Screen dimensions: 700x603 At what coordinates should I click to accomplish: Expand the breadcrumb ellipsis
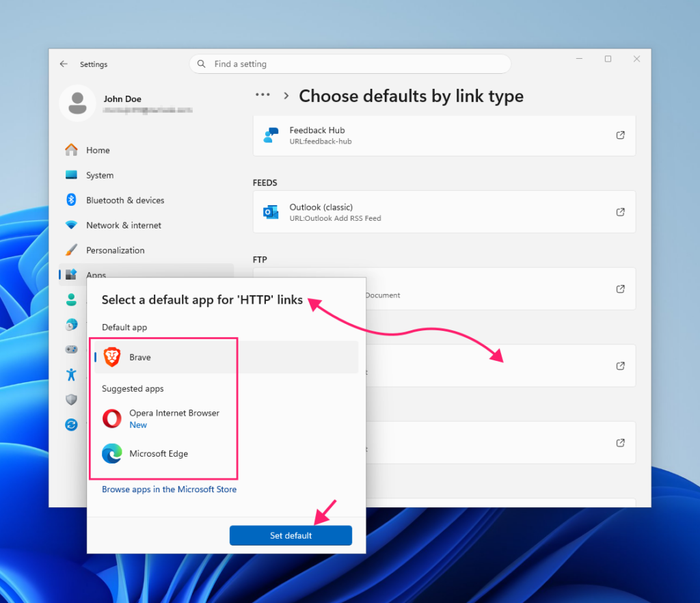(262, 94)
